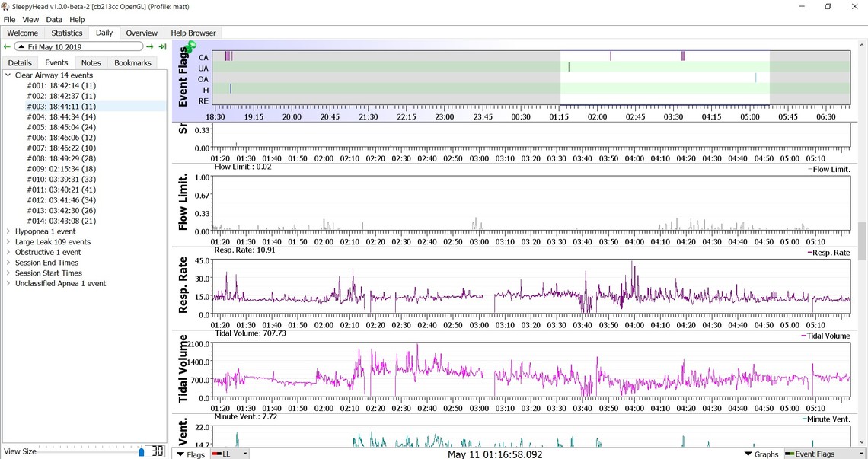Open the File menu
Image resolution: width=868 pixels, height=459 pixels.
point(9,19)
